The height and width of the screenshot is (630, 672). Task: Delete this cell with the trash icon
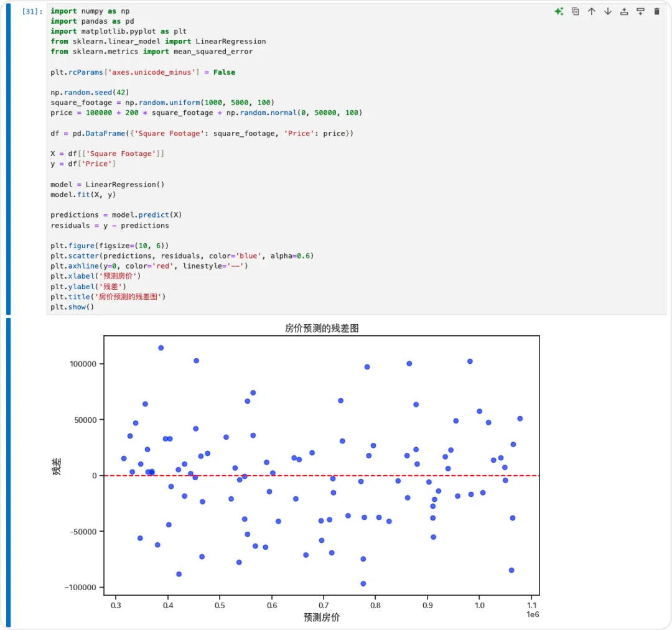pos(656,12)
